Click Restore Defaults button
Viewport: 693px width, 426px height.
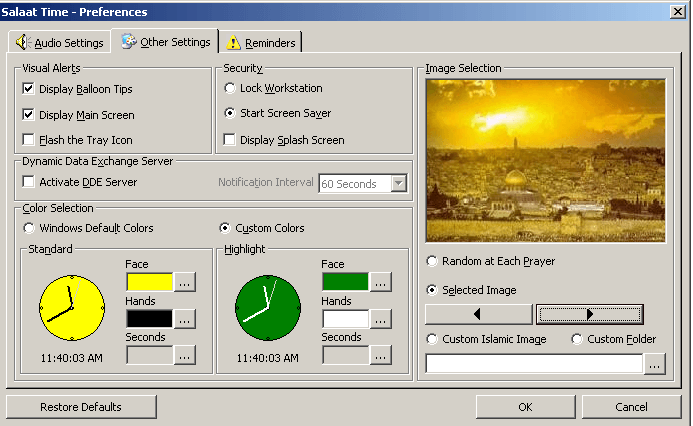[x=81, y=407]
